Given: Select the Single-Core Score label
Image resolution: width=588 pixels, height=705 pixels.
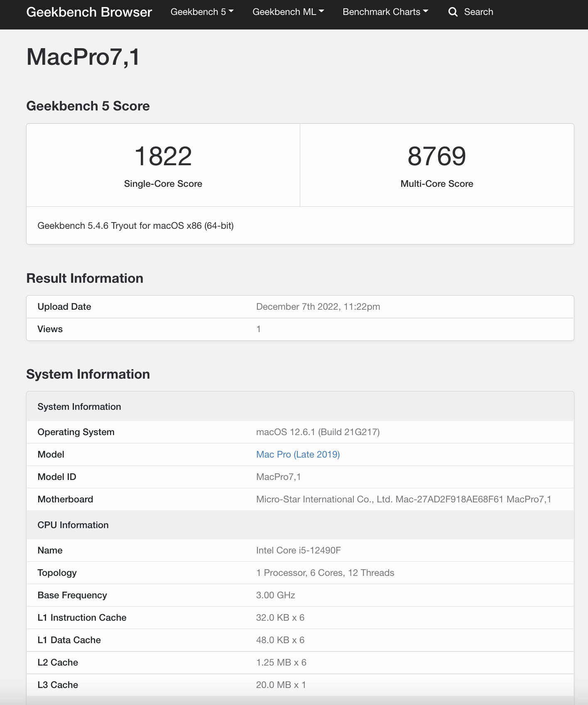Looking at the screenshot, I should pos(163,184).
